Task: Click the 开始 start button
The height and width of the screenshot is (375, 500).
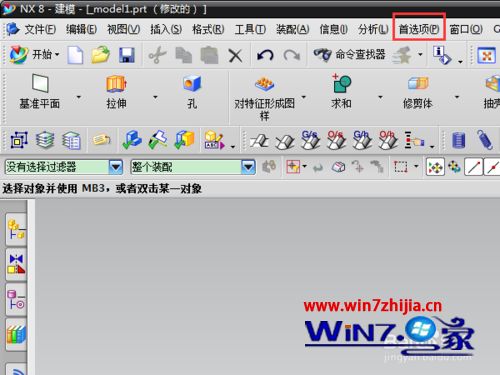Action: pyautogui.click(x=34, y=54)
